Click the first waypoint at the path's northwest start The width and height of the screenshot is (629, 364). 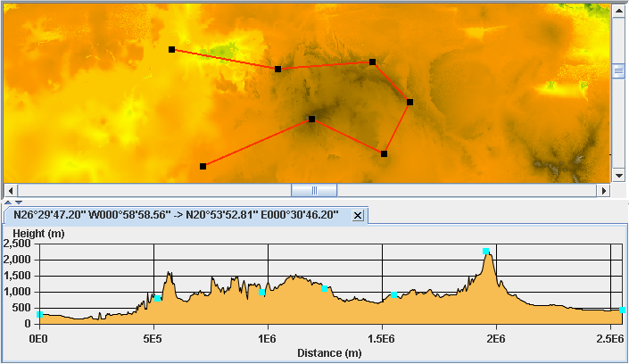(x=171, y=50)
